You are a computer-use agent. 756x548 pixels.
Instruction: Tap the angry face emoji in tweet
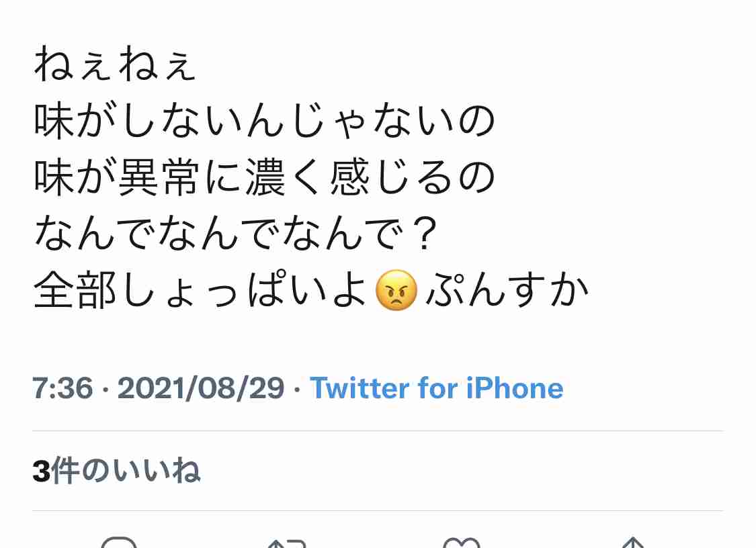(x=396, y=290)
